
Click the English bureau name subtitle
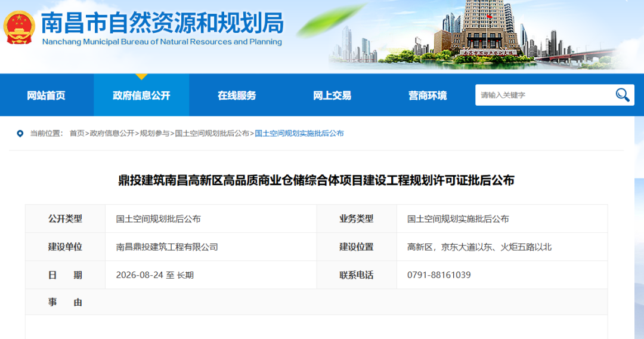162,42
